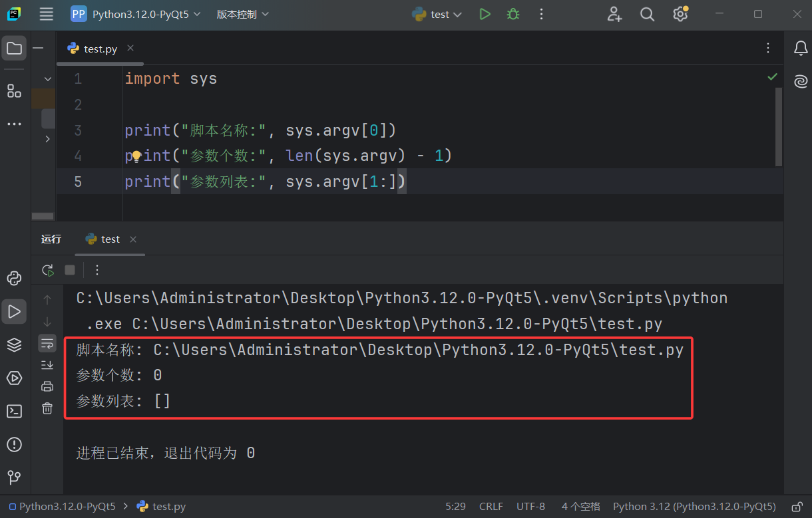Open the Python Packages layers icon

(14, 344)
